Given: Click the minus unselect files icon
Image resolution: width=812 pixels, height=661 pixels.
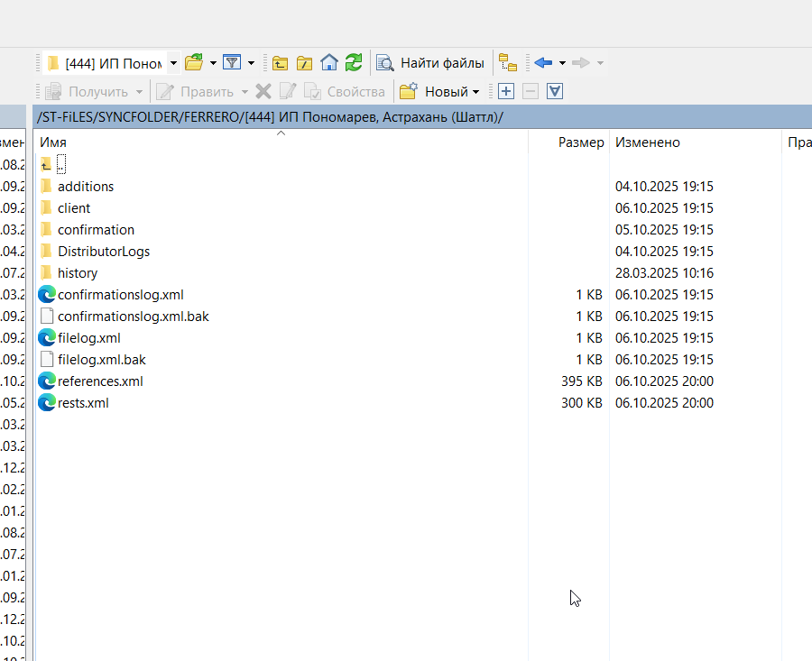Looking at the screenshot, I should point(531,92).
